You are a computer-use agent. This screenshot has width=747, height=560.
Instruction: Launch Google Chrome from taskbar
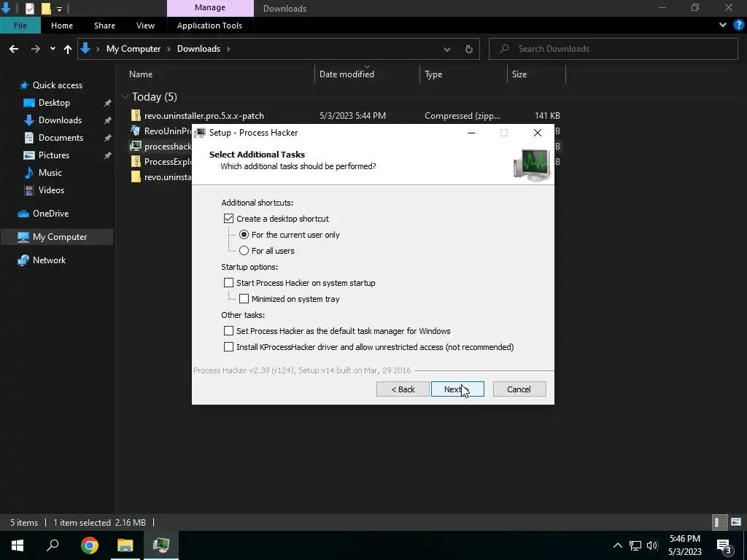[x=89, y=545]
